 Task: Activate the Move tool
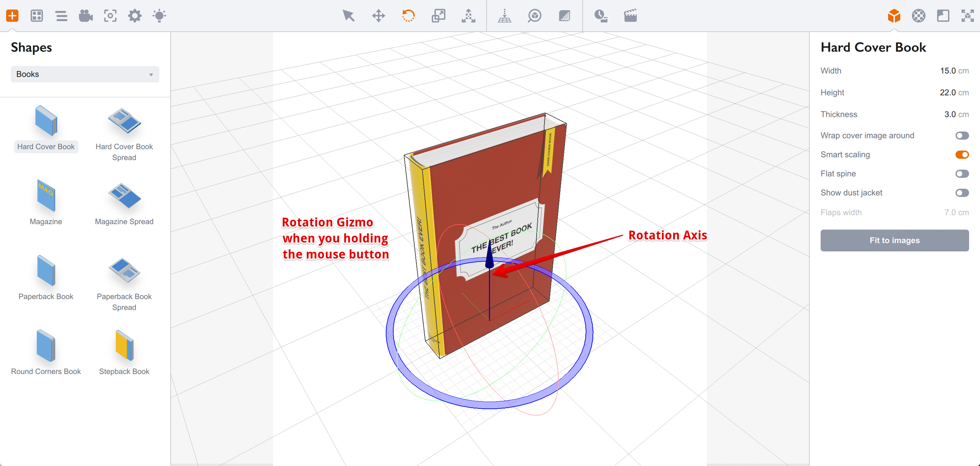pyautogui.click(x=378, y=16)
